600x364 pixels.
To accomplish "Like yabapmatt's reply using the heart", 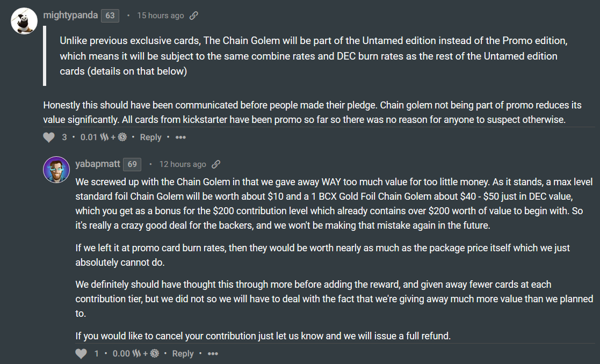I will click(x=81, y=353).
